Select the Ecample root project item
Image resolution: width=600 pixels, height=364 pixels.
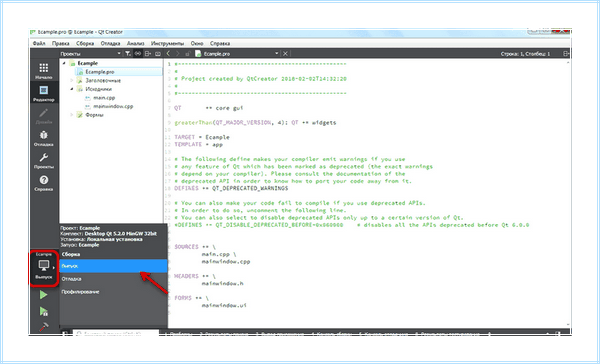(x=88, y=63)
